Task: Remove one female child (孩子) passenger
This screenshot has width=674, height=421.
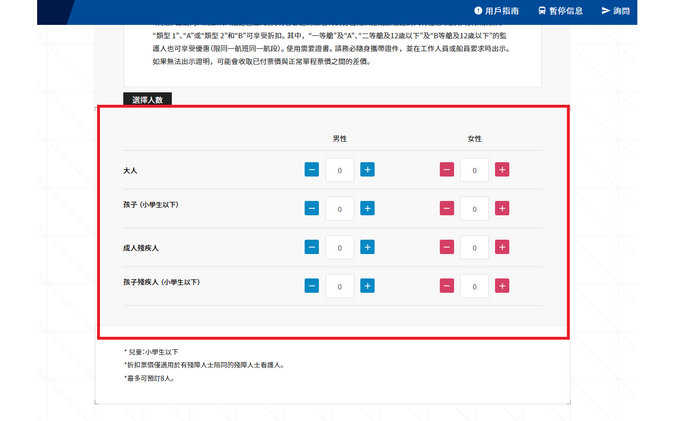Action: tap(446, 209)
